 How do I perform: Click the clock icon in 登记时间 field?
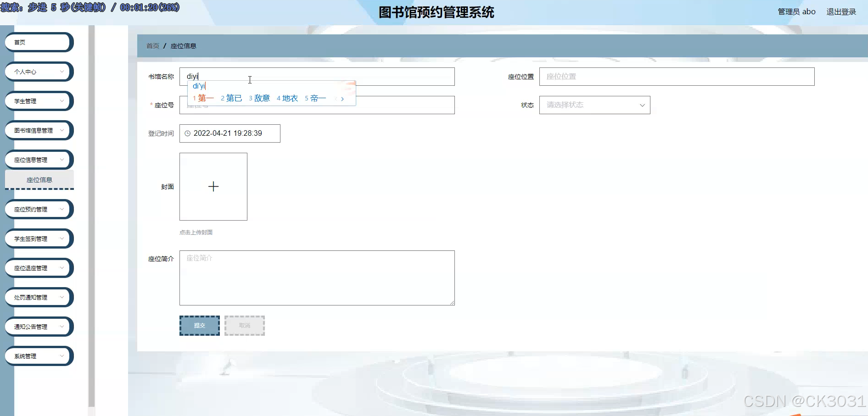tap(187, 133)
